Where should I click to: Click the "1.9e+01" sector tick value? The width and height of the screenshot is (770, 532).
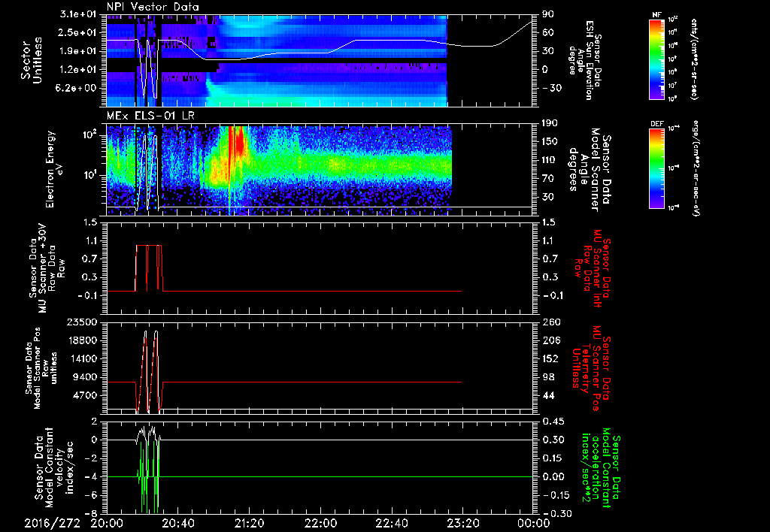coord(78,51)
